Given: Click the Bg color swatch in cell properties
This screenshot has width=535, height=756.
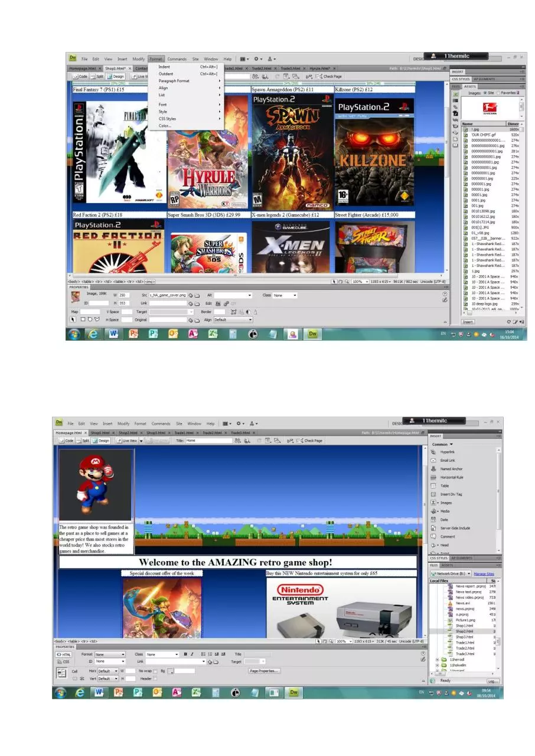Looking at the screenshot, I should 170,672.
